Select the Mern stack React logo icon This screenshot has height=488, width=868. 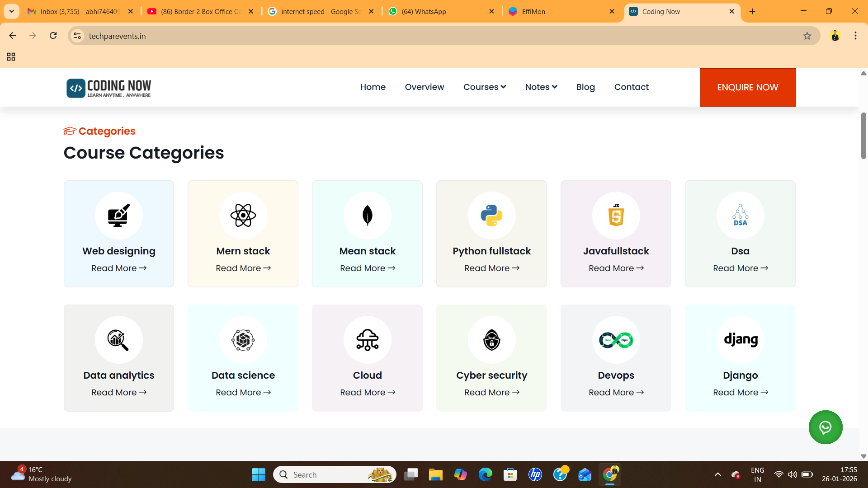tap(243, 216)
